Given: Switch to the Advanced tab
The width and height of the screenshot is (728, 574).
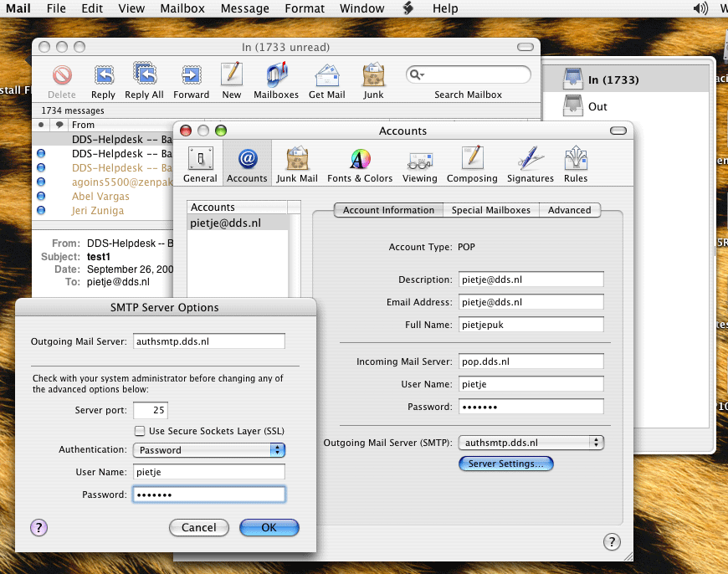Looking at the screenshot, I should pos(569,210).
